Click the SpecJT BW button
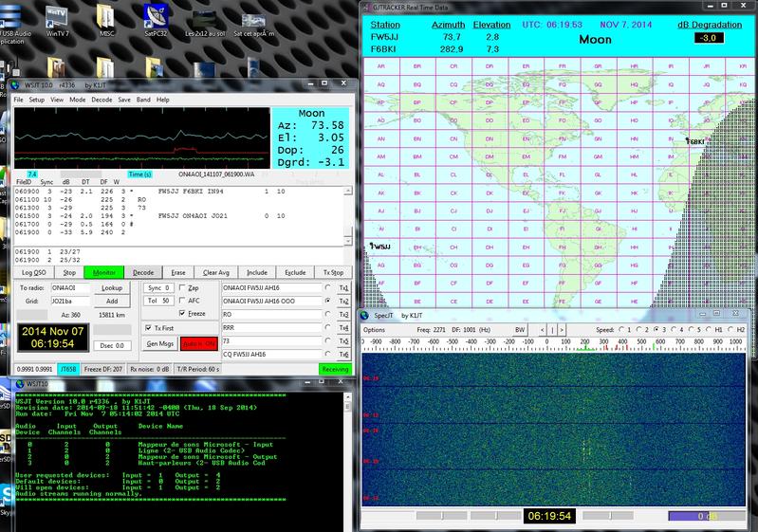The height and width of the screenshot is (532, 758). [x=520, y=330]
